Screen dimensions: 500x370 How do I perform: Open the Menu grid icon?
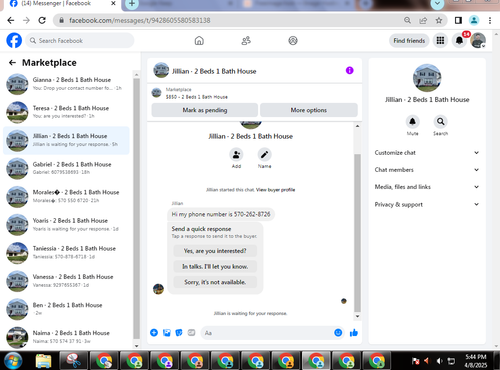click(440, 41)
